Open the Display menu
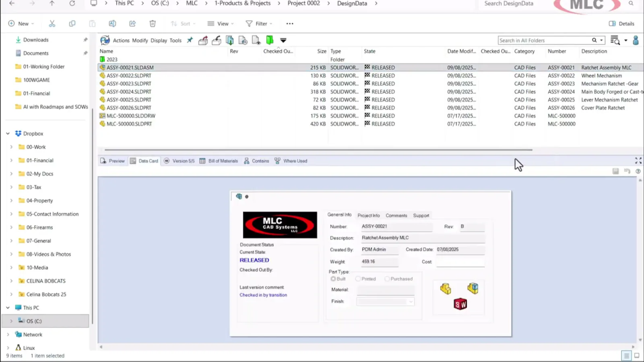 [x=159, y=41]
